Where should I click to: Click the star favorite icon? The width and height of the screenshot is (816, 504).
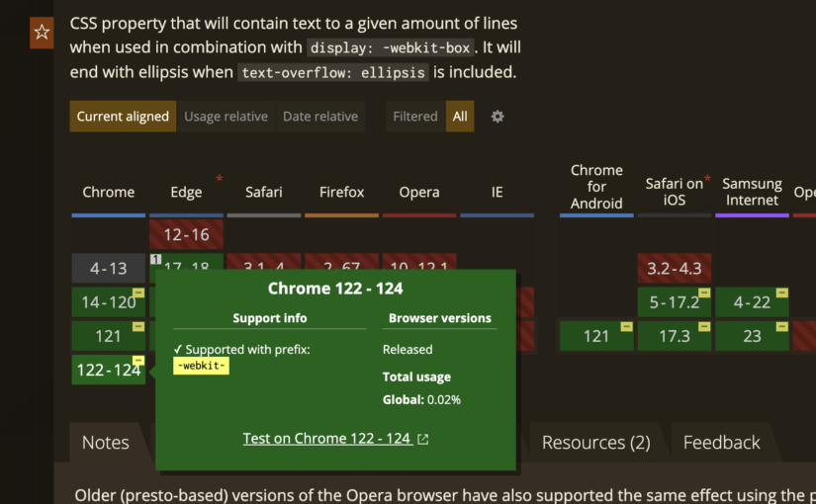(42, 33)
